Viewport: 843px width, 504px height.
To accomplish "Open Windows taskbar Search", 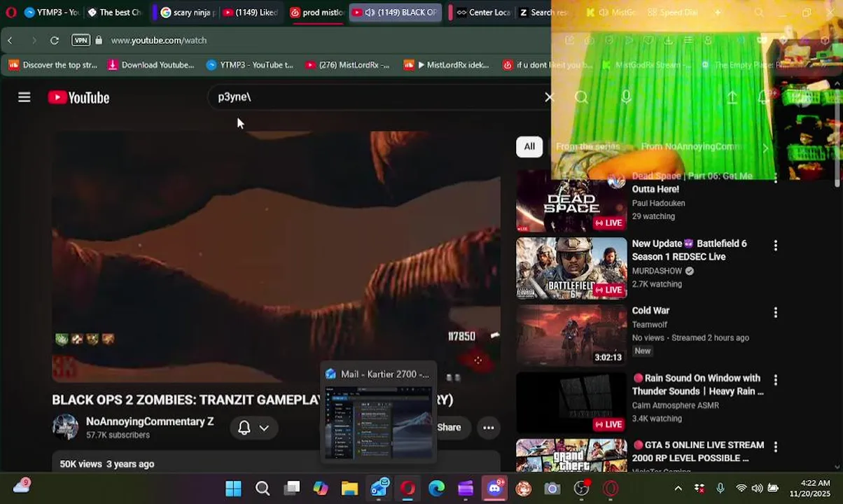I will point(263,488).
